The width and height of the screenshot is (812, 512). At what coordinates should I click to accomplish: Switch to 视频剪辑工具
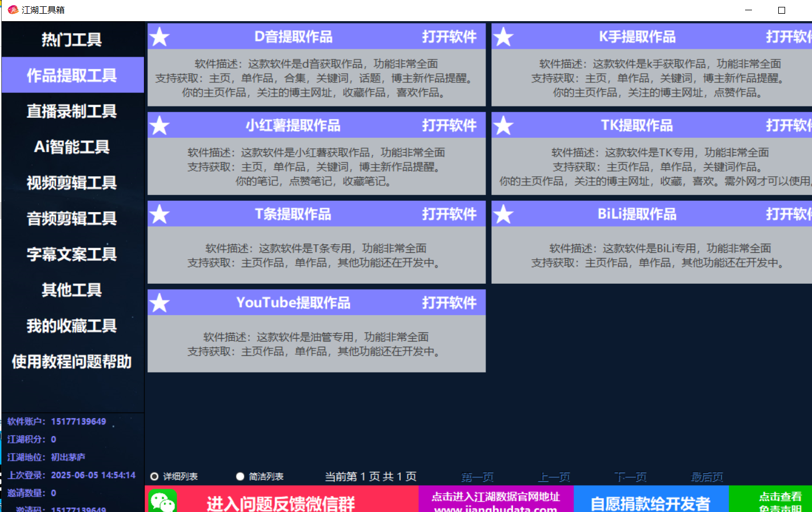point(72,182)
